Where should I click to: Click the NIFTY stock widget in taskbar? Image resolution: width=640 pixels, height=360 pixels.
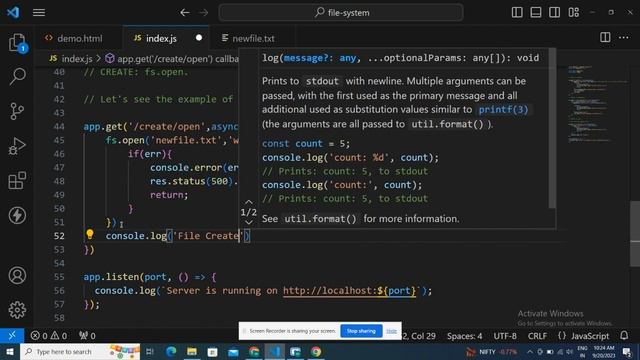[x=491, y=351]
